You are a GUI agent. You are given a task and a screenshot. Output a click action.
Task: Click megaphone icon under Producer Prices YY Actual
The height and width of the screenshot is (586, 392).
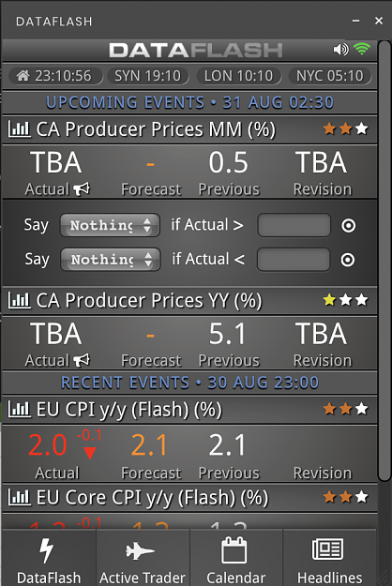pos(82,360)
